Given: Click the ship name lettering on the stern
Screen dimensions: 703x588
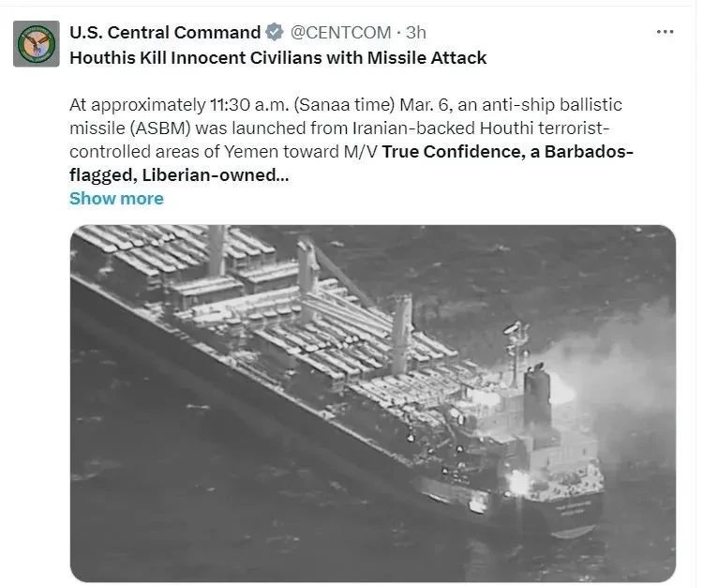Looking at the screenshot, I should [x=574, y=507].
